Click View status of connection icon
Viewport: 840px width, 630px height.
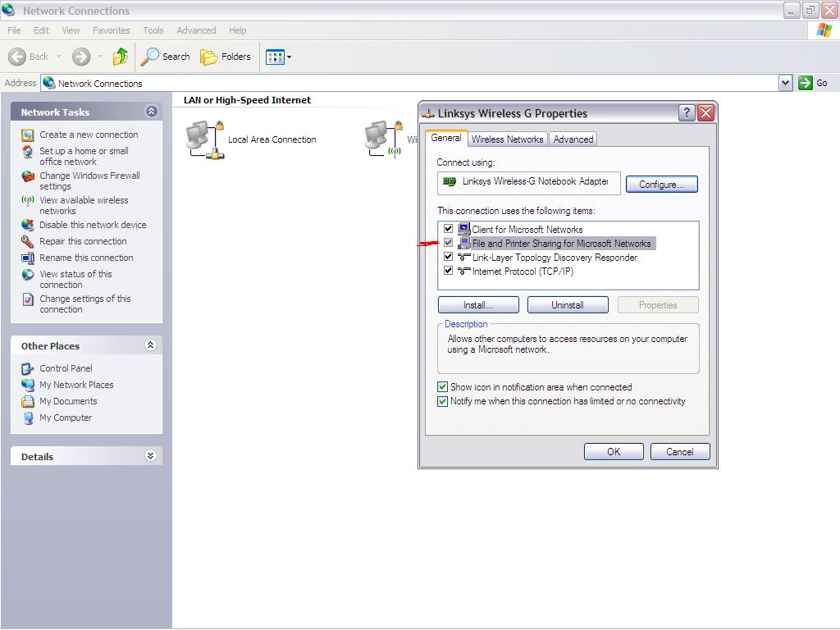(28, 275)
